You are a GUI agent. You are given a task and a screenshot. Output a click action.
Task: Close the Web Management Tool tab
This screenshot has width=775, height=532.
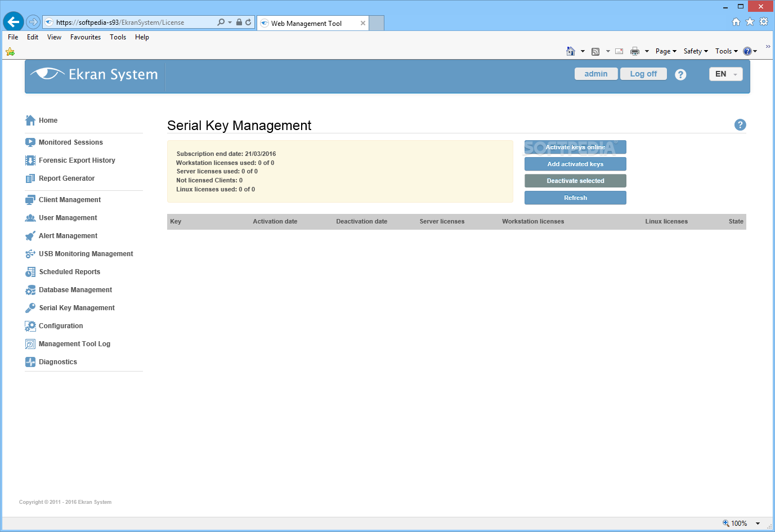(x=363, y=23)
